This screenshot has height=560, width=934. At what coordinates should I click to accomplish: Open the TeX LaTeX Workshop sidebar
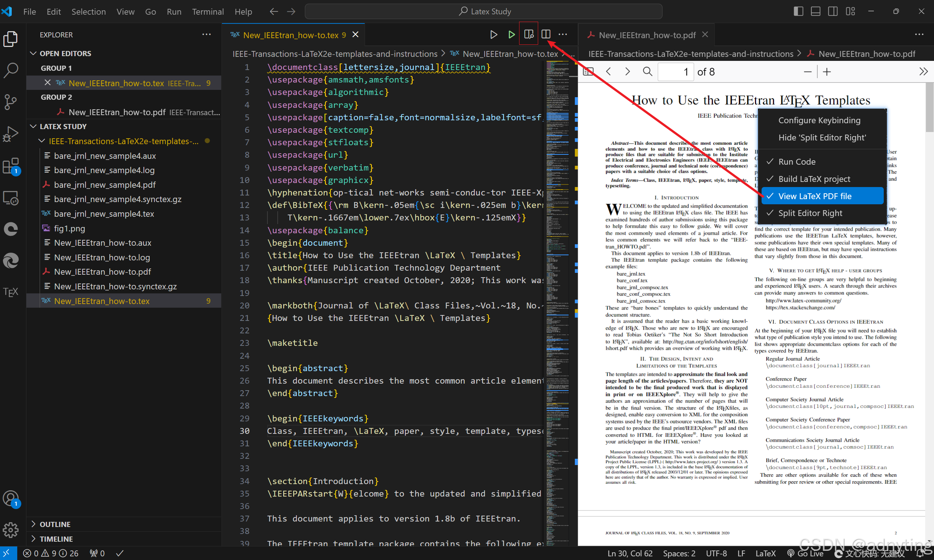11,292
